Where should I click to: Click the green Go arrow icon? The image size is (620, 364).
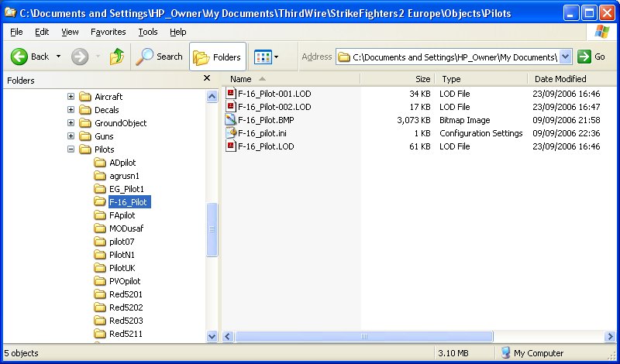584,57
